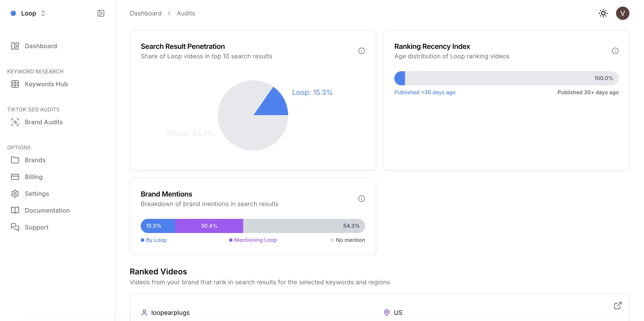
Task: Click the Mentioning Loop legend entry
Action: click(253, 240)
